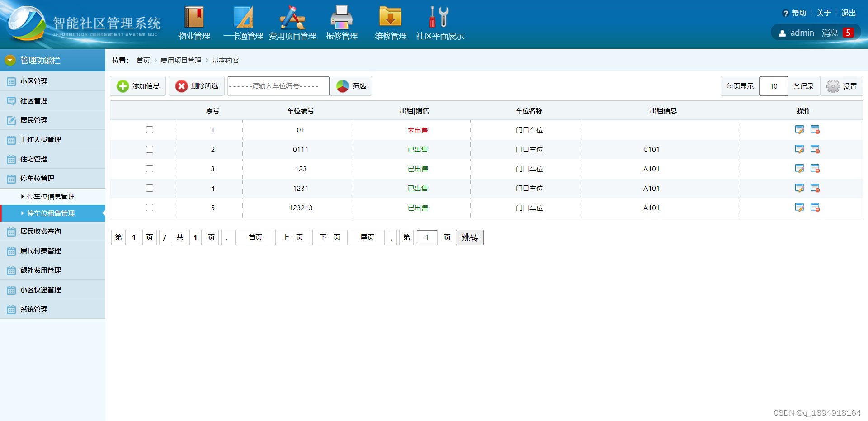Click edit icon for row 0111

point(799,149)
